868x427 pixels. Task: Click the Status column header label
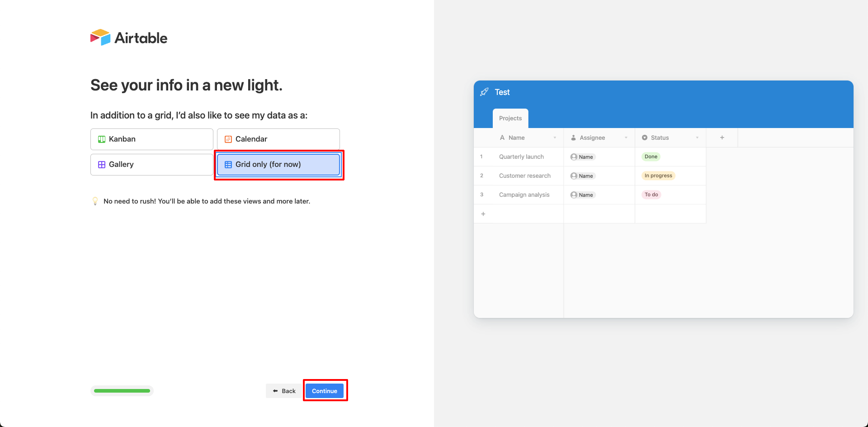(660, 138)
